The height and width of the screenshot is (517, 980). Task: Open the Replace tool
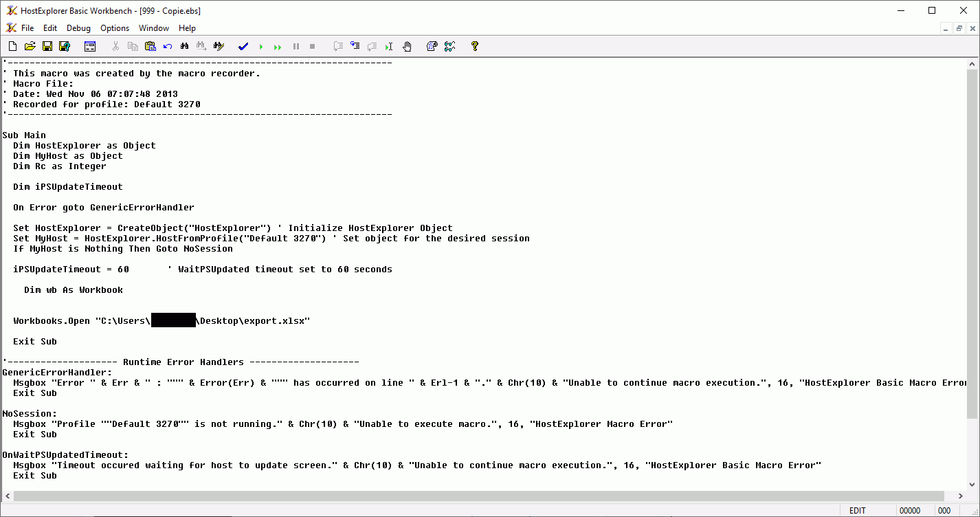click(219, 46)
